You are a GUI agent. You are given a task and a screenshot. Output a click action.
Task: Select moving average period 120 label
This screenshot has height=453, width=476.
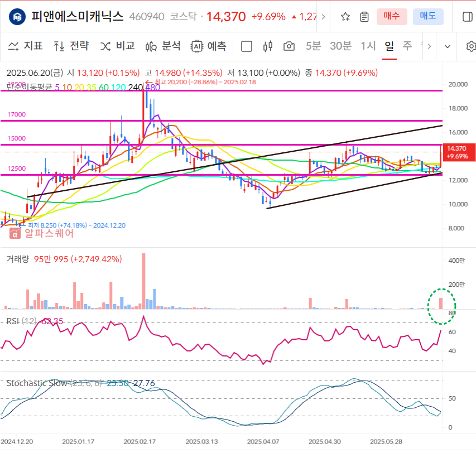coord(118,88)
